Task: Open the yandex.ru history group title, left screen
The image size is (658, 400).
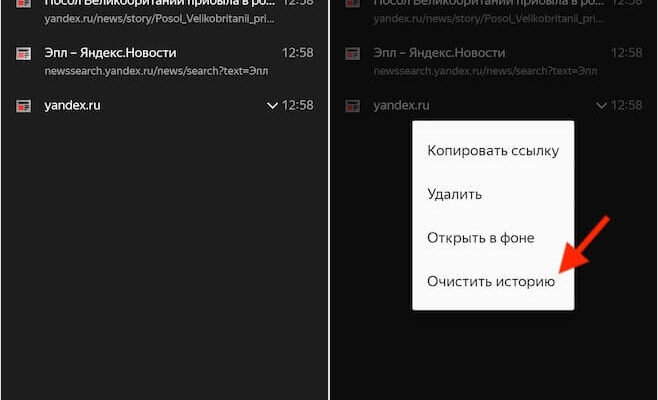Action: pos(72,105)
